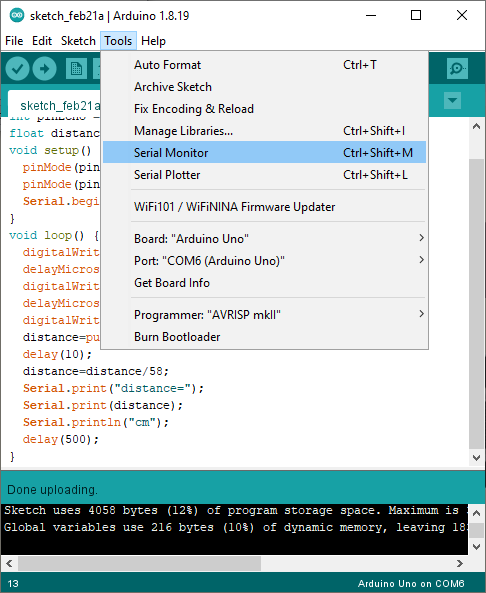Click horizontal scrollbar left arrow
This screenshot has height=593, width=486.
pos(9,564)
